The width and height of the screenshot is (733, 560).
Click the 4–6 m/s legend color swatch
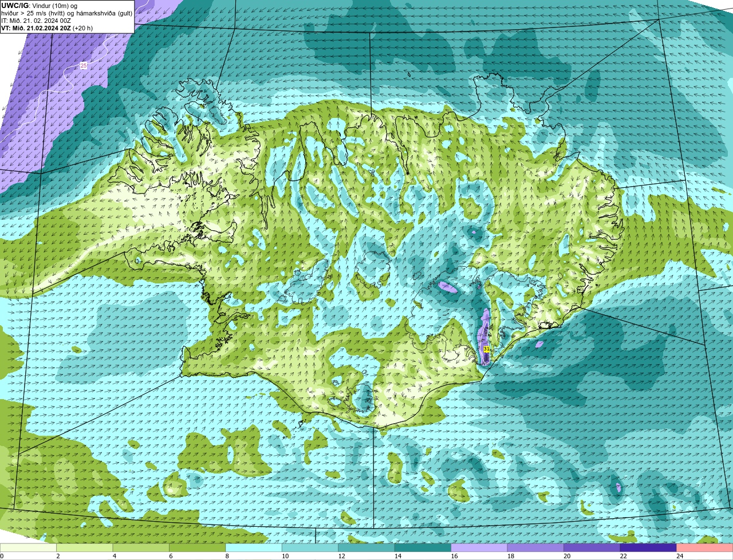141,547
